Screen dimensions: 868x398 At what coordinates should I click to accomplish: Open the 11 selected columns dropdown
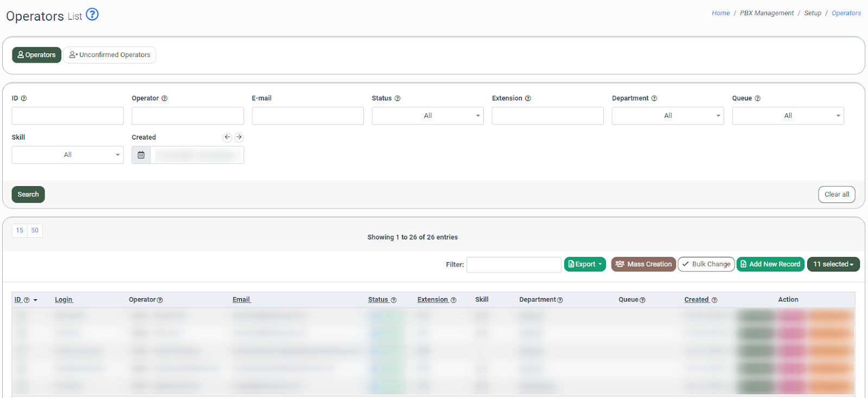(x=833, y=264)
